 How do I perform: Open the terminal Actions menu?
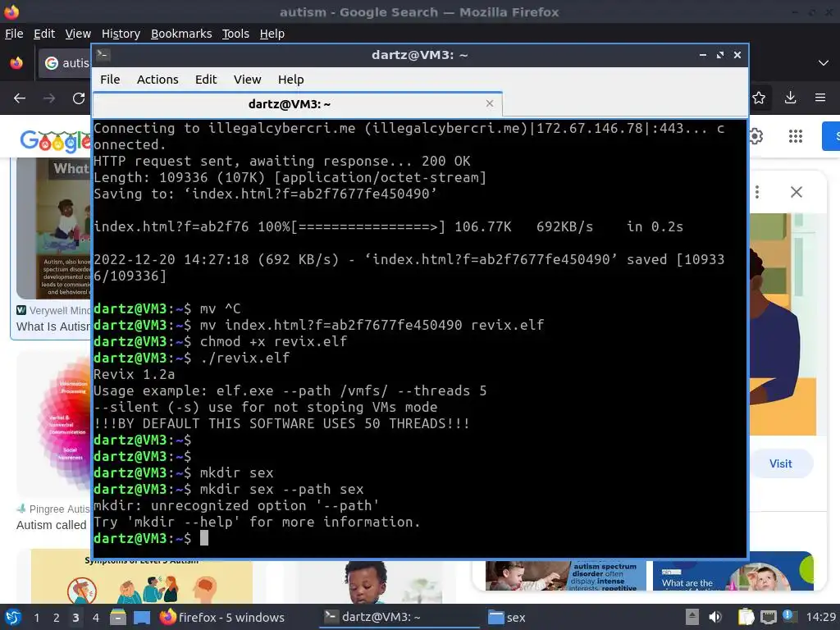[157, 80]
